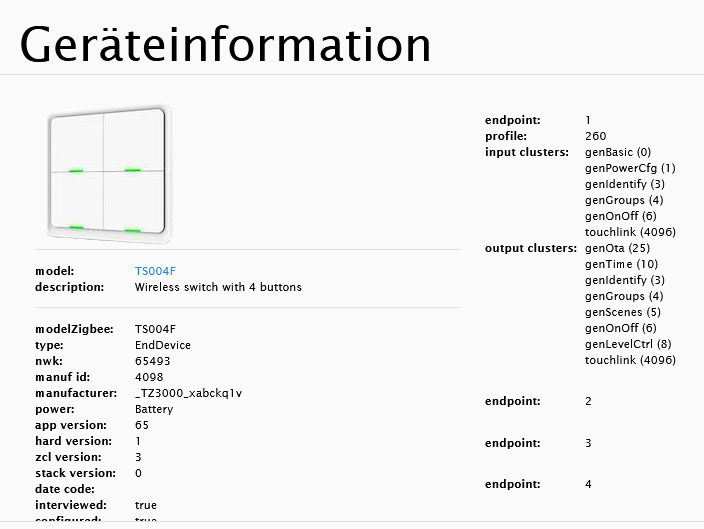704x529 pixels.
Task: Click the 'zcl version:' label
Action: point(68,457)
